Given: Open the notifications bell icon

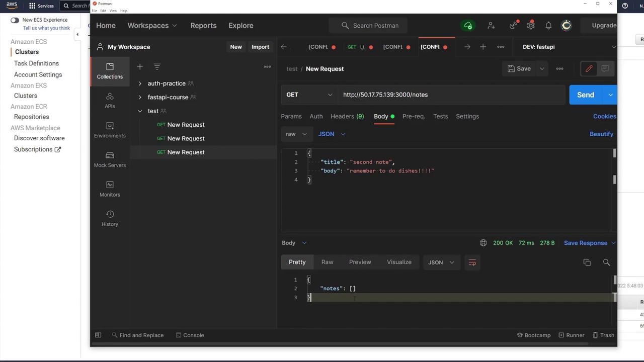Looking at the screenshot, I should point(548,26).
